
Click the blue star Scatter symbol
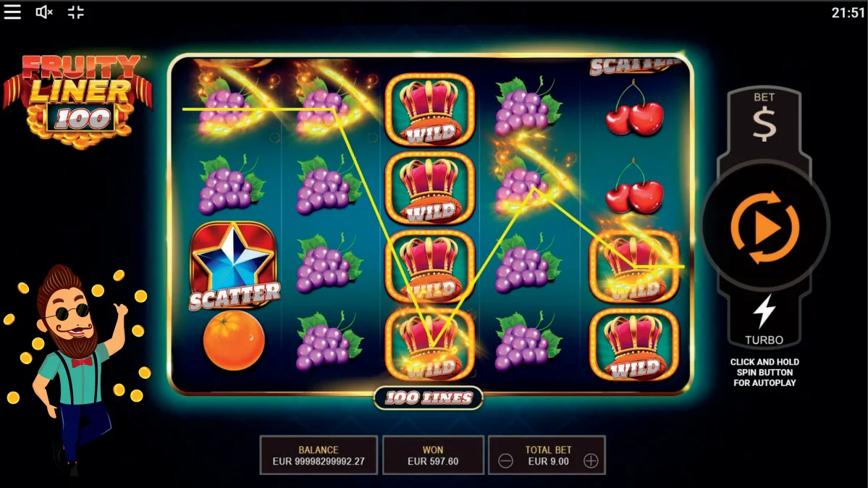234,265
